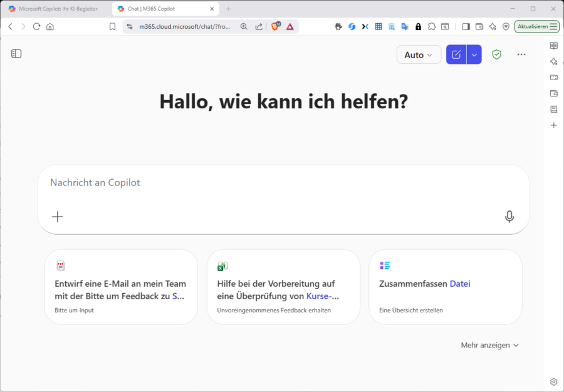
Task: Toggle the browser sidebar panel button
Action: [466, 26]
